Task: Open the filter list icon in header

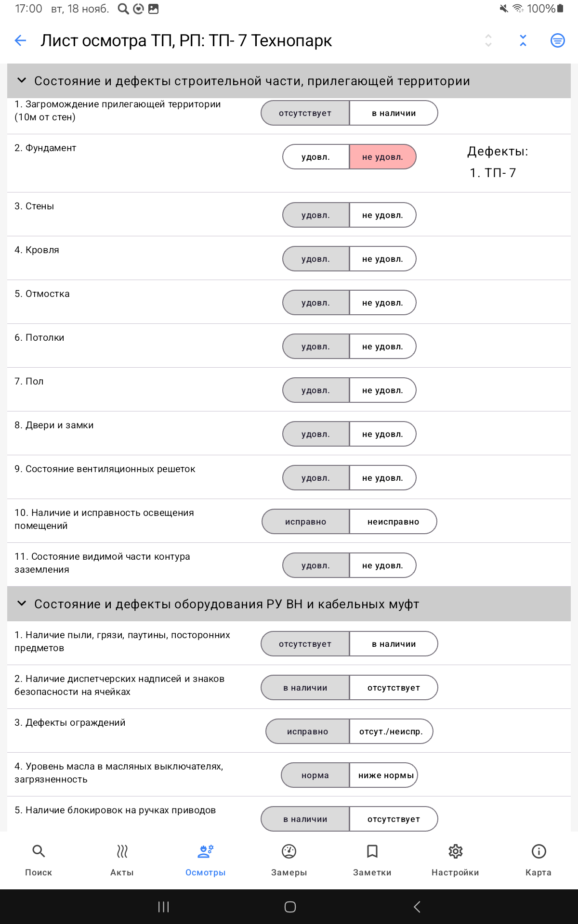Action: (557, 40)
